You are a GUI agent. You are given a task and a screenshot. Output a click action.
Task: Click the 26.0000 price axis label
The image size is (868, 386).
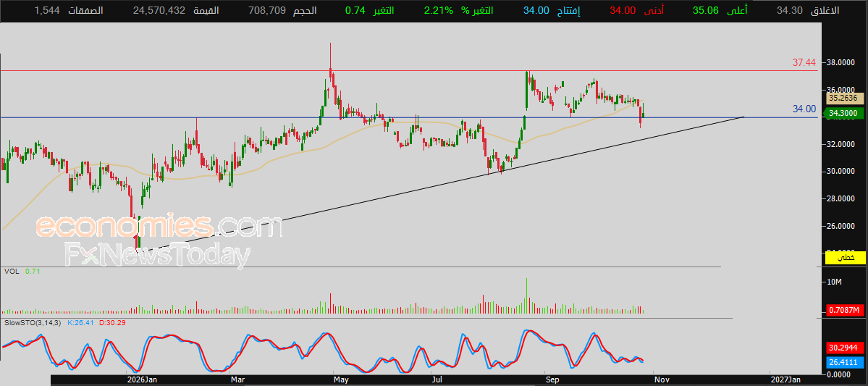point(840,226)
